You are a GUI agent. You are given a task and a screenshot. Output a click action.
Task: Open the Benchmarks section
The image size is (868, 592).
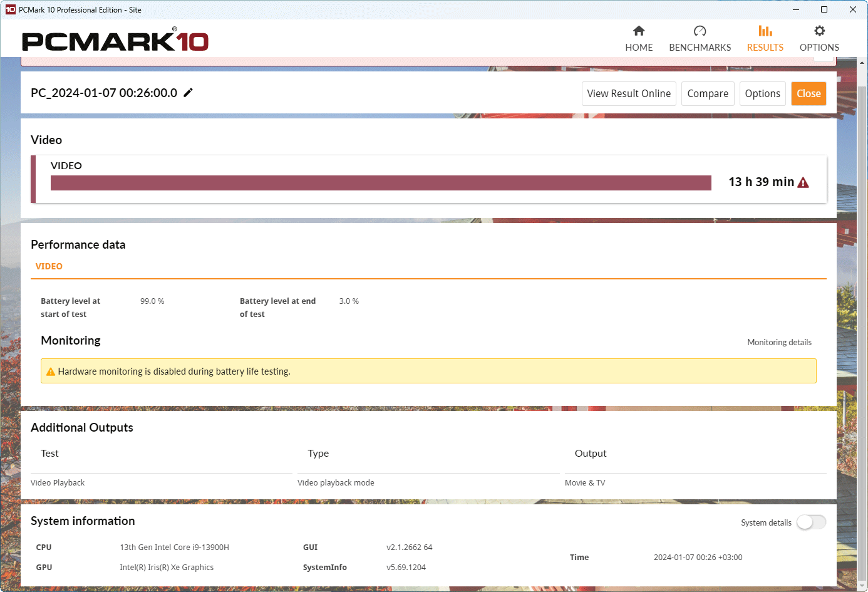(x=700, y=39)
